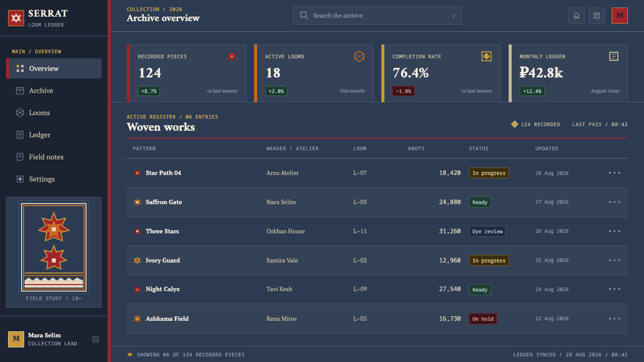Click the icon beside Mara Selim's name
This screenshot has height=362, width=644.
tap(96, 339)
